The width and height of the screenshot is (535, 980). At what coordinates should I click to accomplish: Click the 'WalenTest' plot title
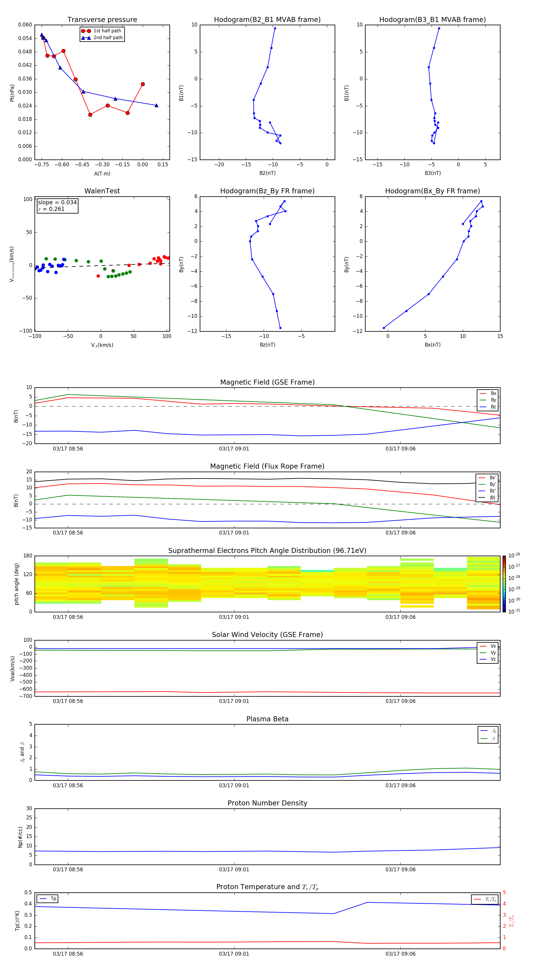[x=102, y=191]
